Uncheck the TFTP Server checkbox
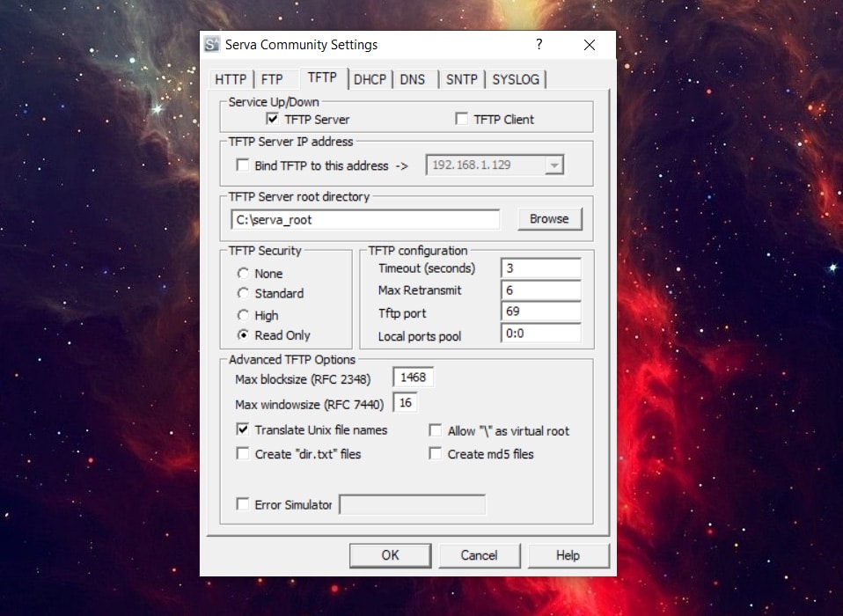 (273, 119)
